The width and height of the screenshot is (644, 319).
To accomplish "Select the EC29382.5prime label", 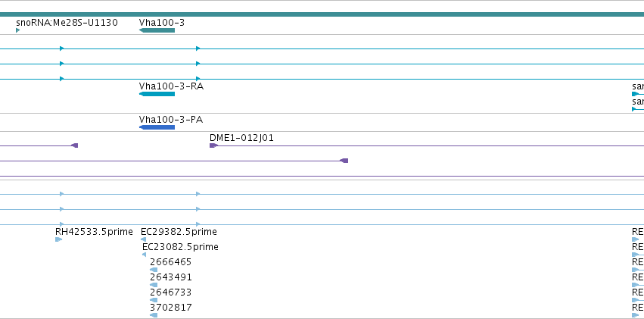I will (179, 232).
